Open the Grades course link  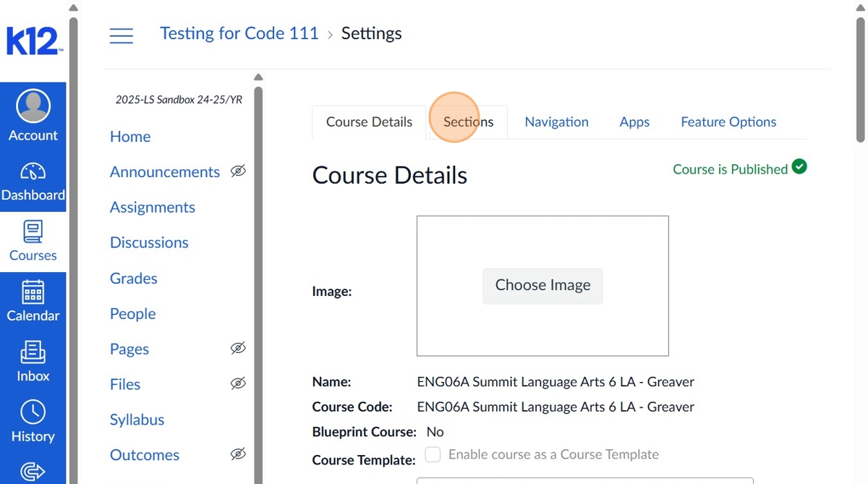[x=133, y=279]
